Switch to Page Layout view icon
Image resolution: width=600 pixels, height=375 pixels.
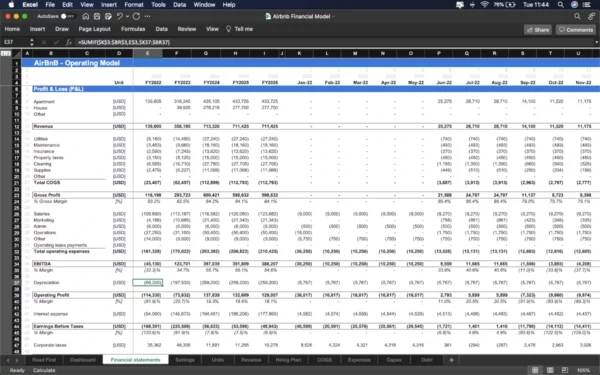click(550, 370)
